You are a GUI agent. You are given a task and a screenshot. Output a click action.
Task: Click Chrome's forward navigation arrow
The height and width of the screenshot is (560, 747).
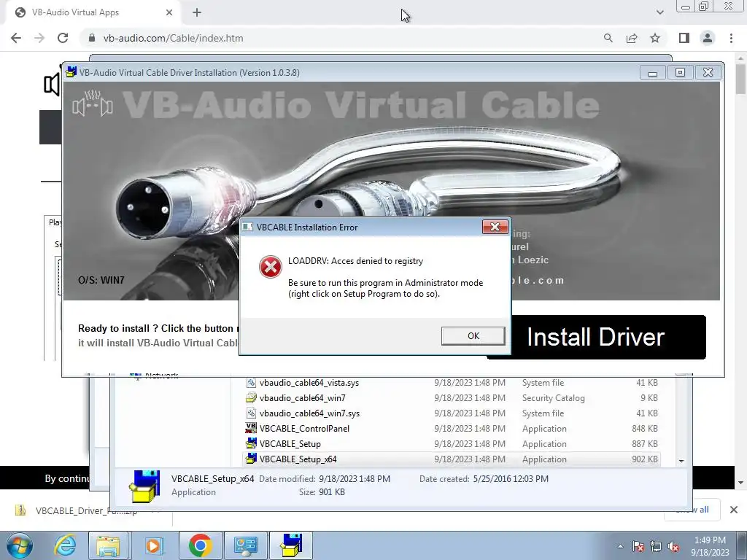39,38
